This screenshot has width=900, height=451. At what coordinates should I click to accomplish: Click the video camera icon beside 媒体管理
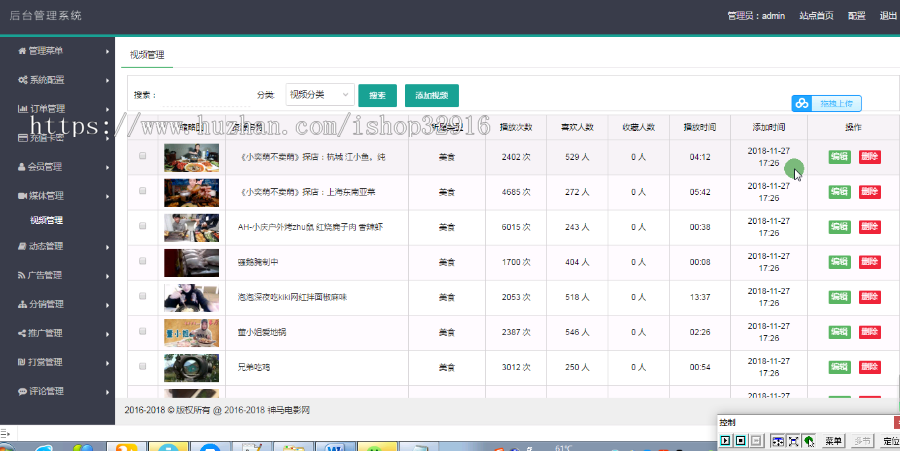[x=22, y=196]
